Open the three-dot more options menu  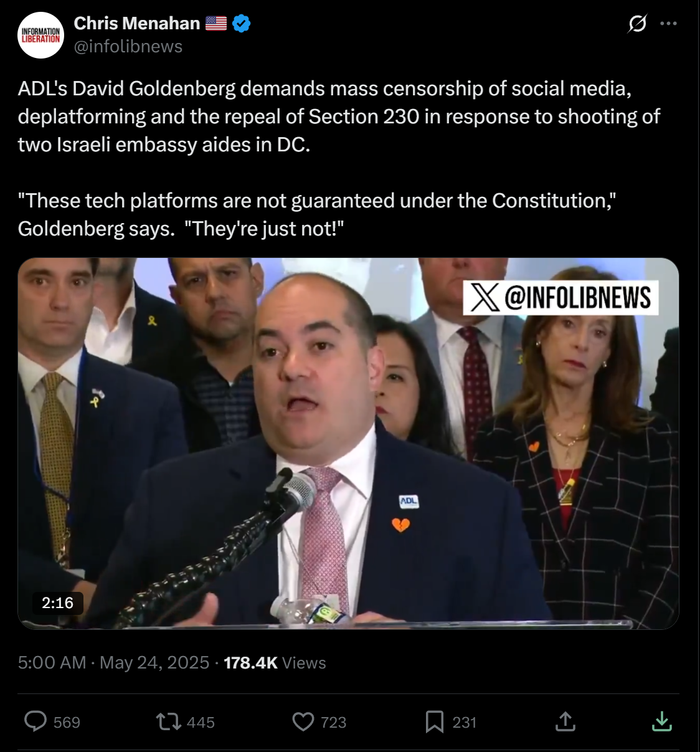[668, 24]
